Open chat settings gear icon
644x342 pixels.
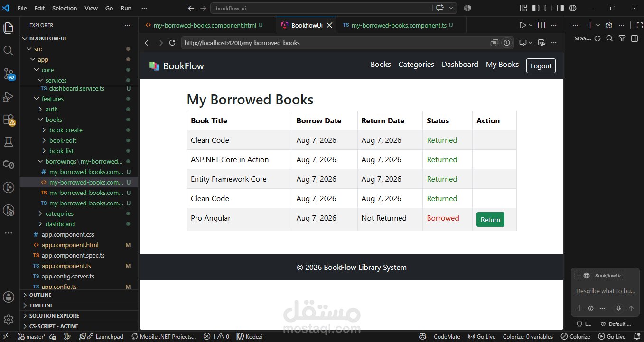point(609,25)
